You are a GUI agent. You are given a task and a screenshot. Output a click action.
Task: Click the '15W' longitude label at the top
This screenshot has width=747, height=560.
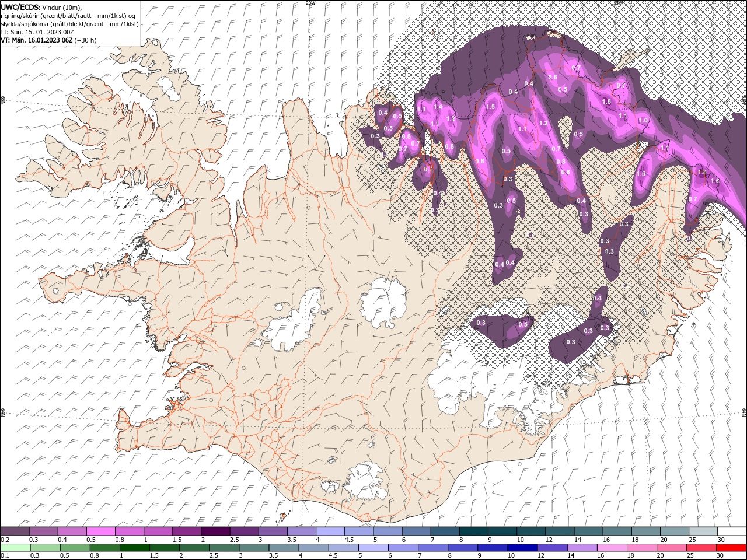click(x=618, y=2)
